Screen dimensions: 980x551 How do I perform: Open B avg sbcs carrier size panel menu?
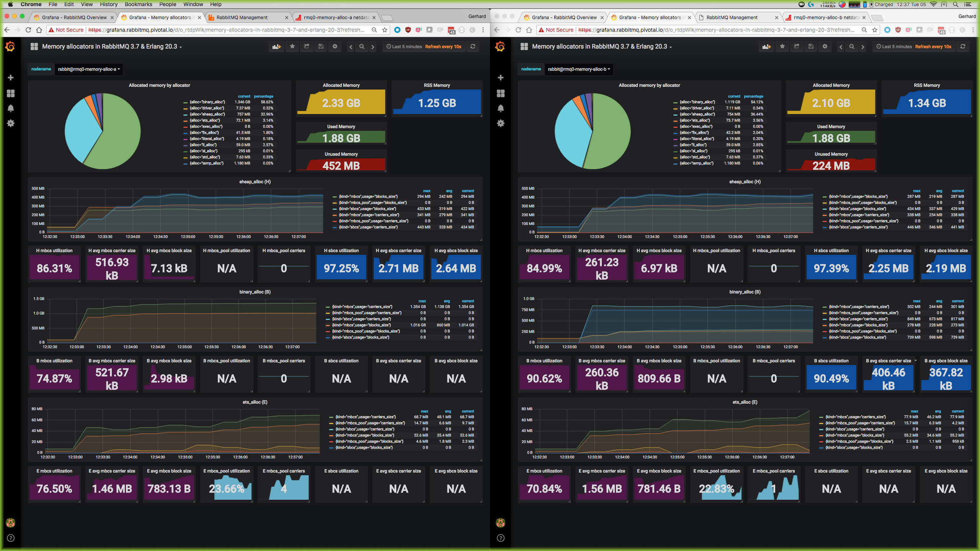915,361
